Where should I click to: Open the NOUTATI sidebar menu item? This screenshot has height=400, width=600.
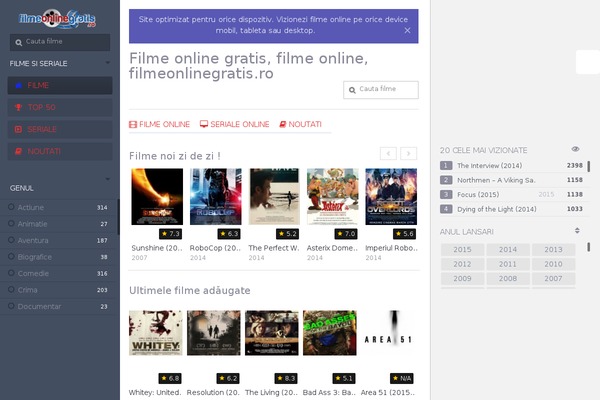click(x=60, y=151)
